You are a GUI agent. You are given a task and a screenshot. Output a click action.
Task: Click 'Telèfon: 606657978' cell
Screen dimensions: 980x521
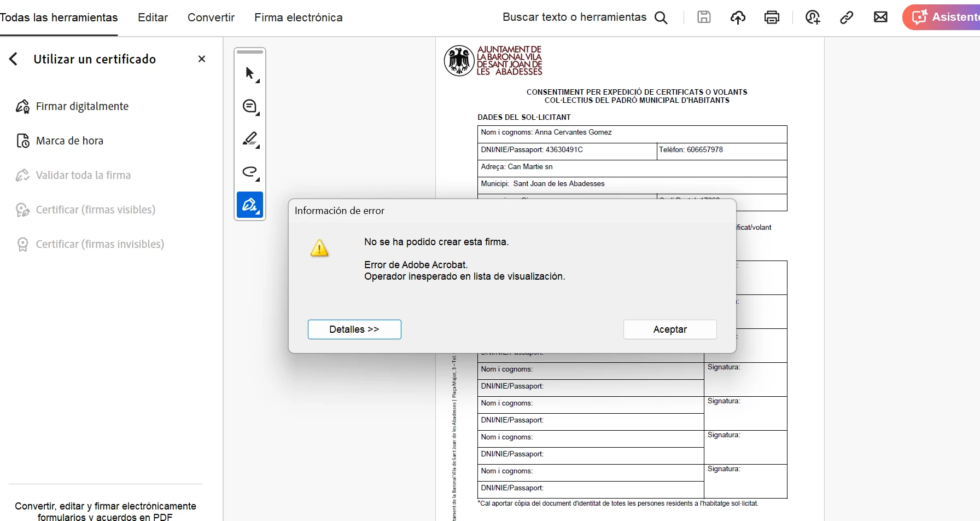(722, 152)
